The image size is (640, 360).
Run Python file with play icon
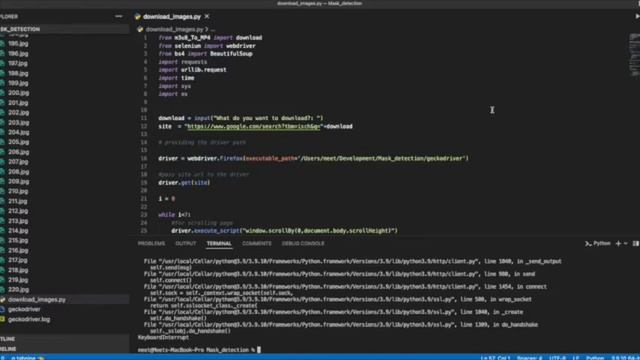637,16
